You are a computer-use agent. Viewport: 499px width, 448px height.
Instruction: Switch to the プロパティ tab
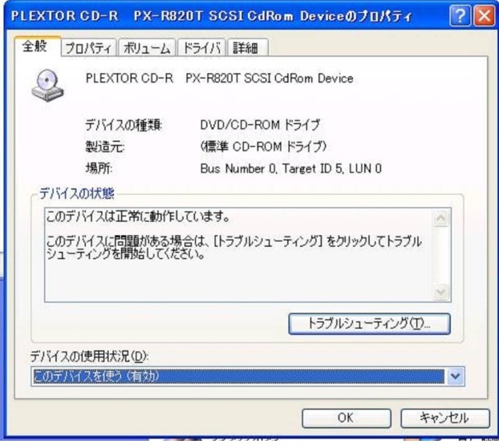click(x=88, y=48)
